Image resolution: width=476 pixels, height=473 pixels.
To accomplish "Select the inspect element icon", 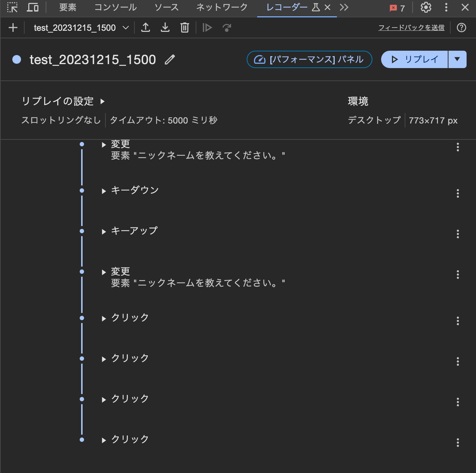I will [x=12, y=8].
